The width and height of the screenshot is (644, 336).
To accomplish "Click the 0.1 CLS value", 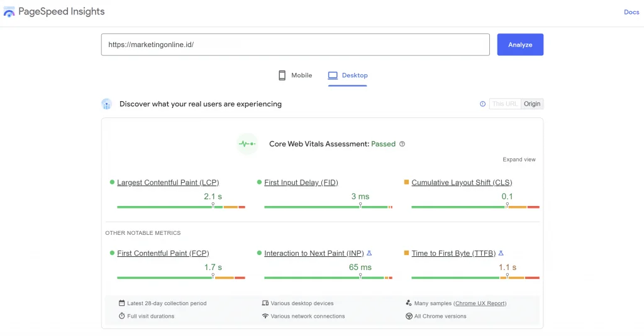I will (x=508, y=197).
